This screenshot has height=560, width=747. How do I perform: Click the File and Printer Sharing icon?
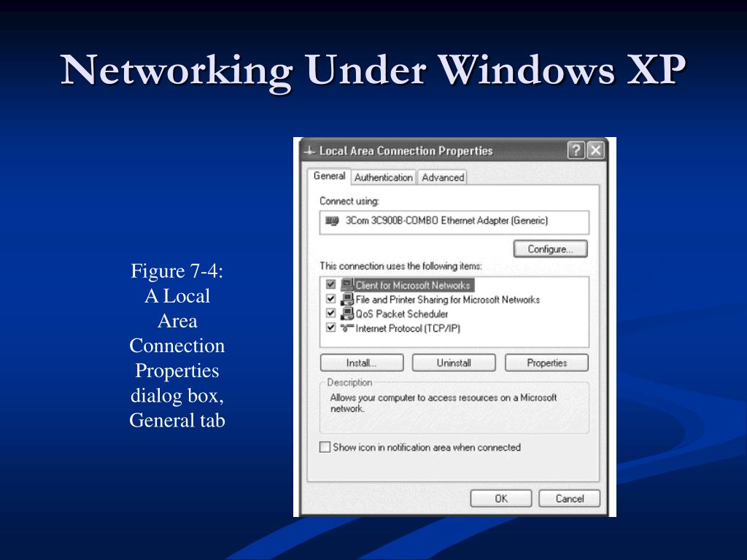tap(347, 299)
